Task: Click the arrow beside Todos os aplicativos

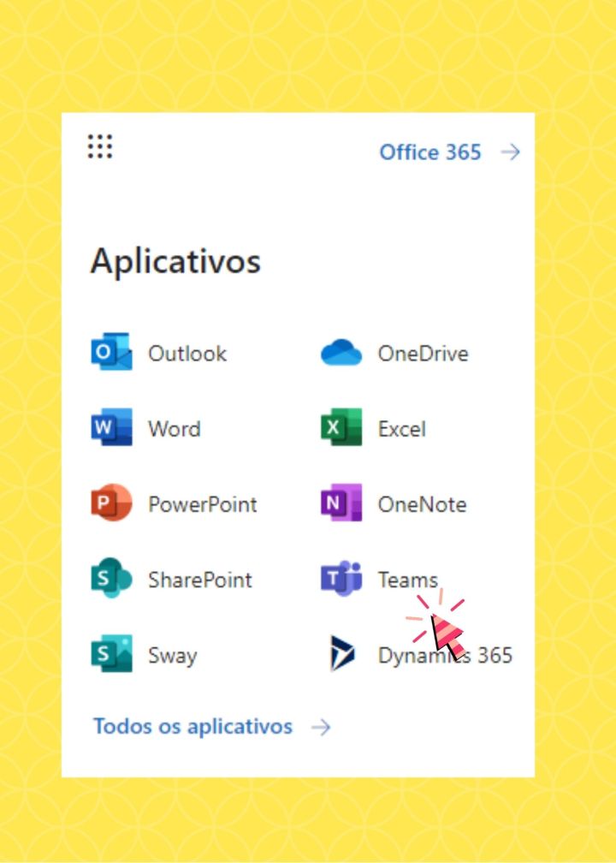Action: click(321, 728)
